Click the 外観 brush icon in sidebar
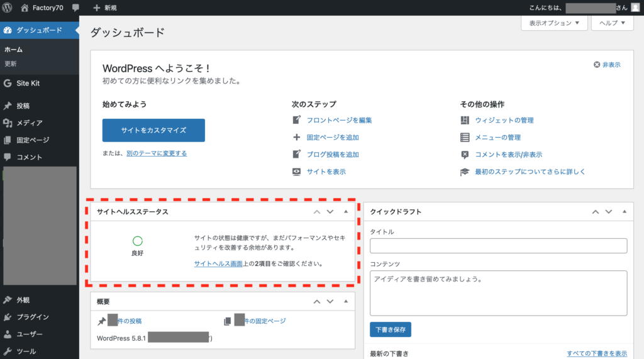Viewport: 644px width, 359px height. click(x=8, y=300)
